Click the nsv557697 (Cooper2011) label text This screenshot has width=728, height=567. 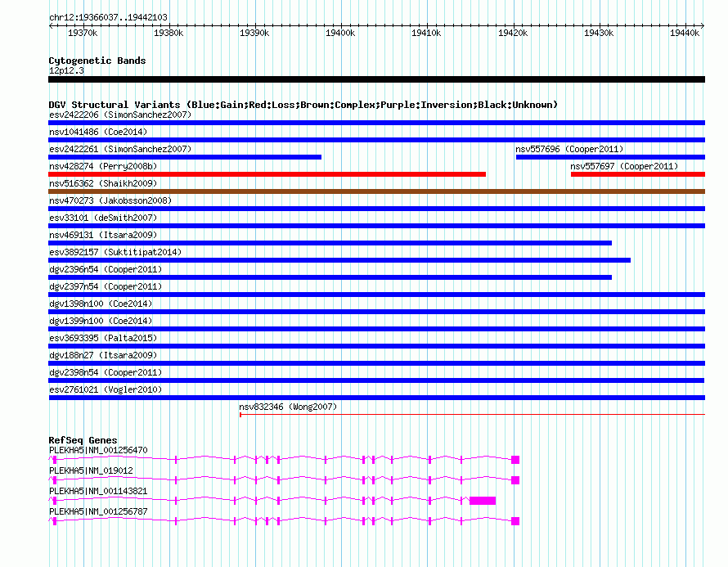(x=624, y=166)
